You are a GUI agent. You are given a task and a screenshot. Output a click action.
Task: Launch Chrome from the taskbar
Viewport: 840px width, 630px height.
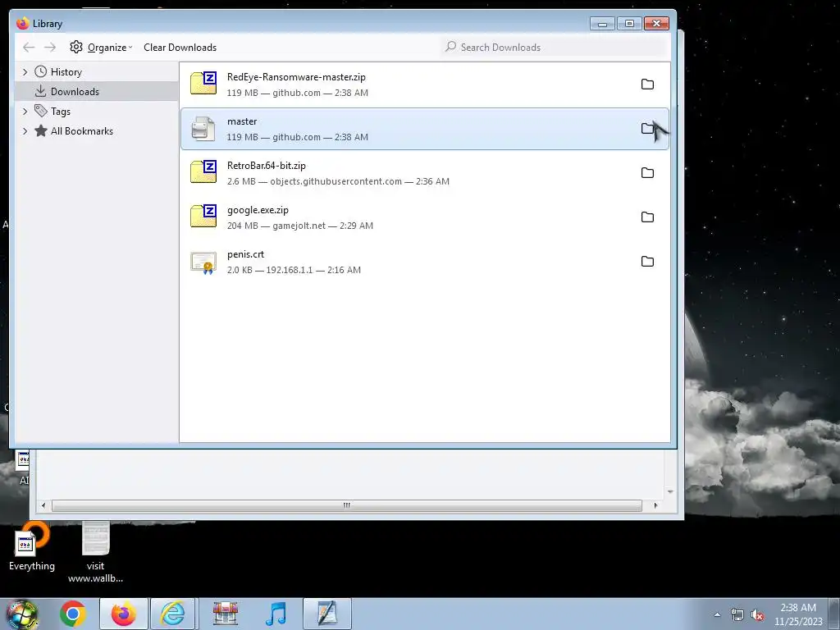(73, 614)
